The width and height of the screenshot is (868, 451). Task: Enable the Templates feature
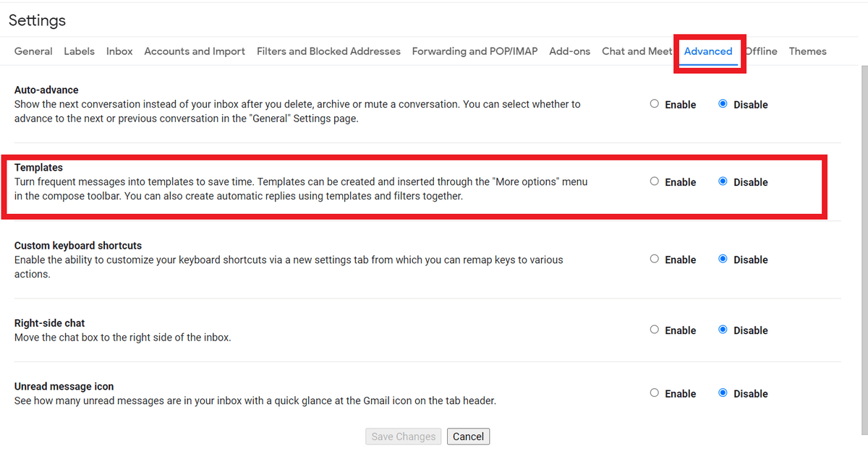pyautogui.click(x=655, y=181)
